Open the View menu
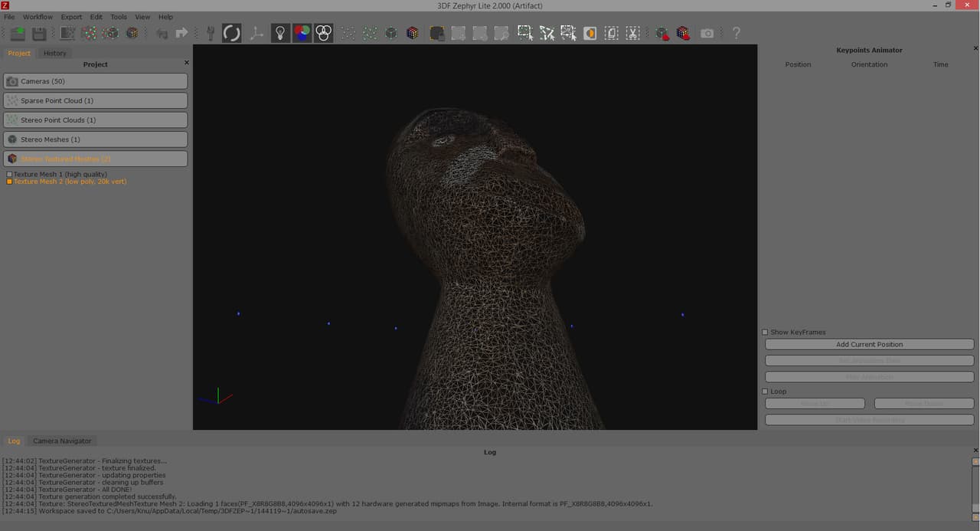This screenshot has width=980, height=531. point(142,17)
